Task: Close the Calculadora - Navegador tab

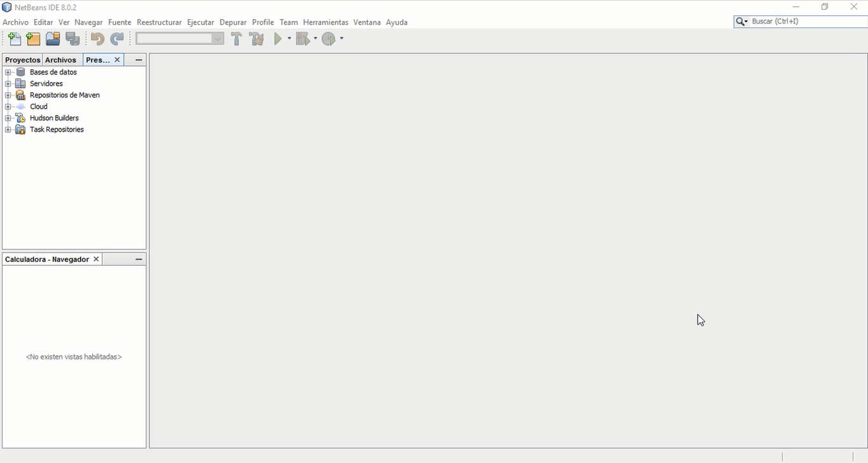Action: click(96, 259)
